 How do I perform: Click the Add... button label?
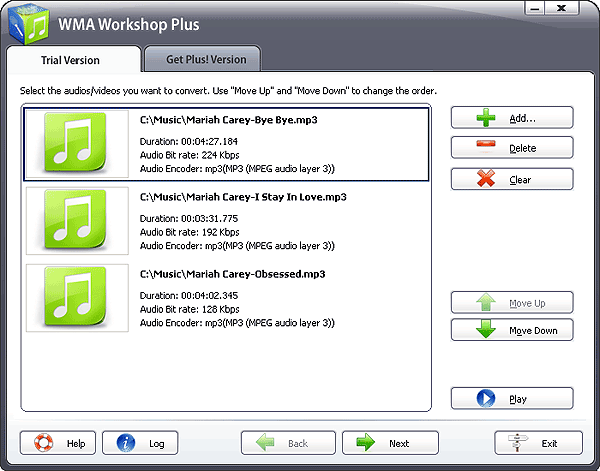(522, 119)
